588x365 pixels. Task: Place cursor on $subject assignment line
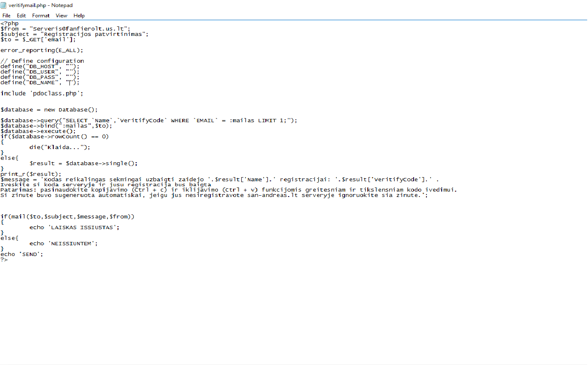(x=74, y=34)
